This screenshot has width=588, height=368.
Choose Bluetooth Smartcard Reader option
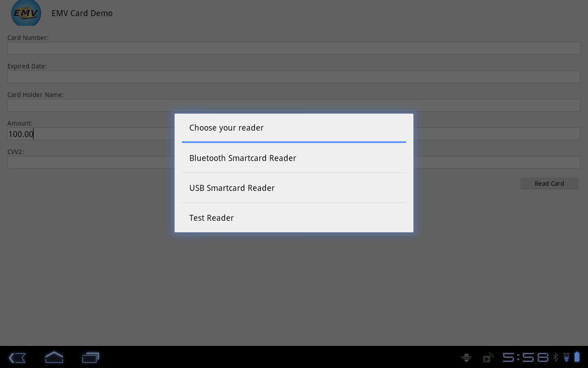tap(294, 158)
